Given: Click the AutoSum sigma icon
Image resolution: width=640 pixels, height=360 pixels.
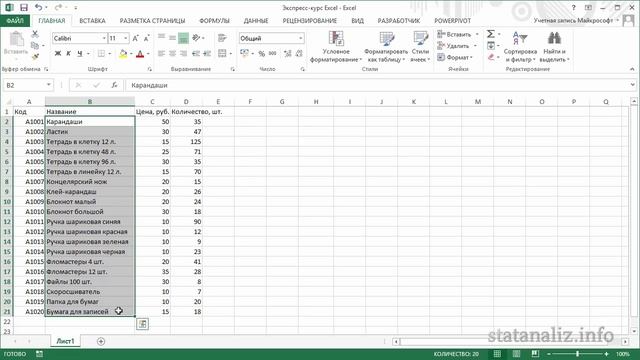Looking at the screenshot, I should point(491,34).
